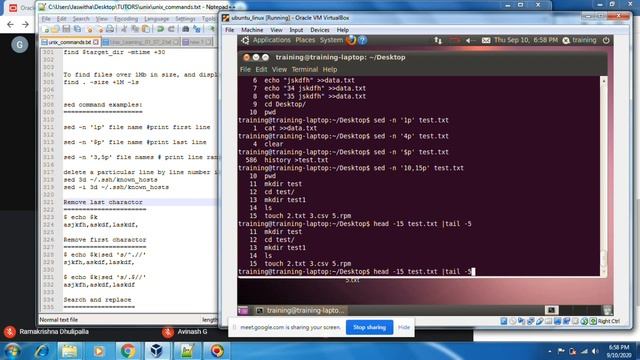Open Terminal menu in the terminal window
The image size is (640, 360).
tap(304, 69)
